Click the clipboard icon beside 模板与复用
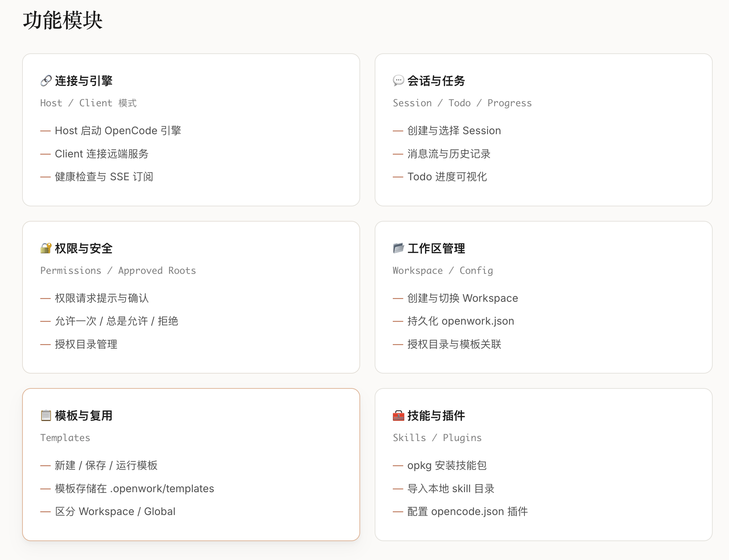The image size is (729, 560). pos(46,415)
